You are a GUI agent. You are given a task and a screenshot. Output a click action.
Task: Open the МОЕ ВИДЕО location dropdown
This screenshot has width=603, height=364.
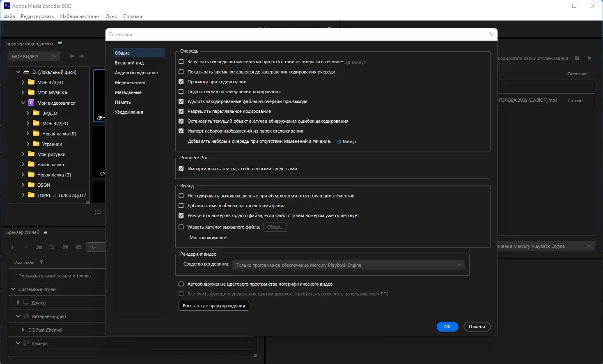34,56
